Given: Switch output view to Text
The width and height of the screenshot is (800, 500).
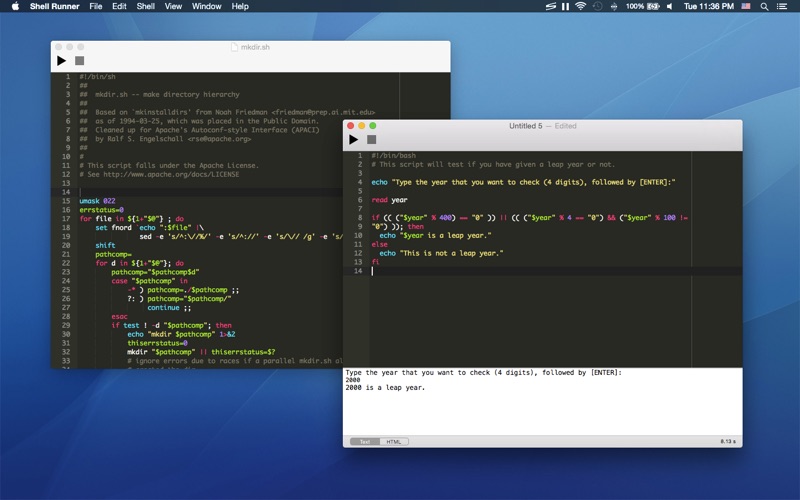Looking at the screenshot, I should [364, 441].
